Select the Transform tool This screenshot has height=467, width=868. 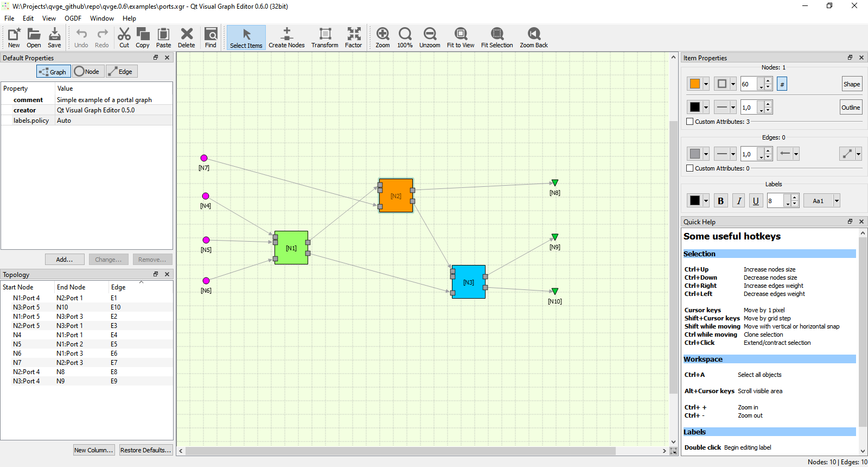(324, 37)
